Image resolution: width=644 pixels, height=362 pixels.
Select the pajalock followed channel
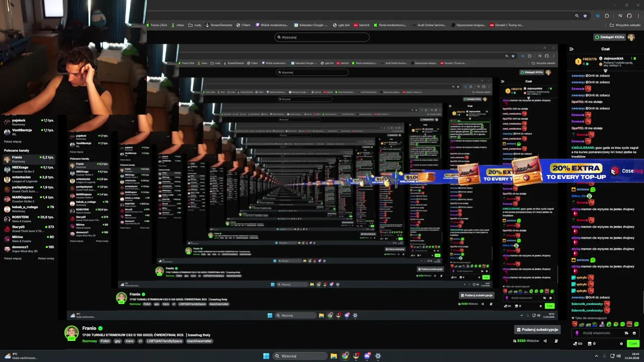tap(29, 122)
